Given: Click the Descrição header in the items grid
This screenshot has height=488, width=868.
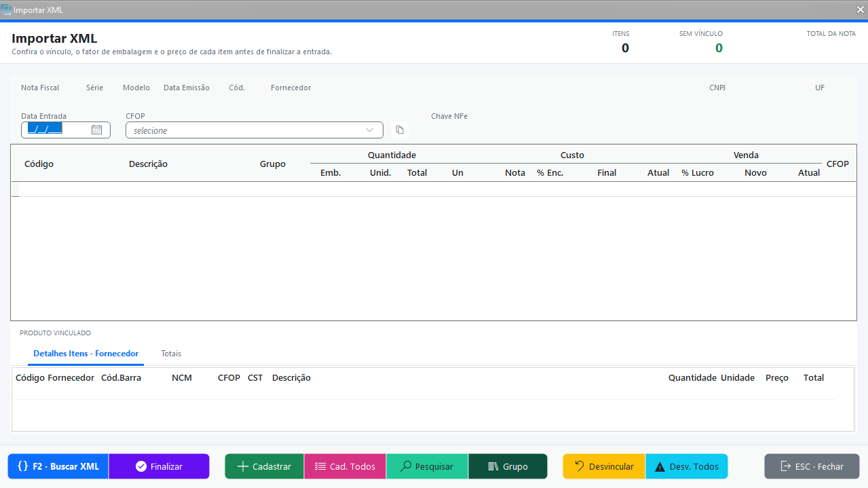Looking at the screenshot, I should tap(148, 164).
